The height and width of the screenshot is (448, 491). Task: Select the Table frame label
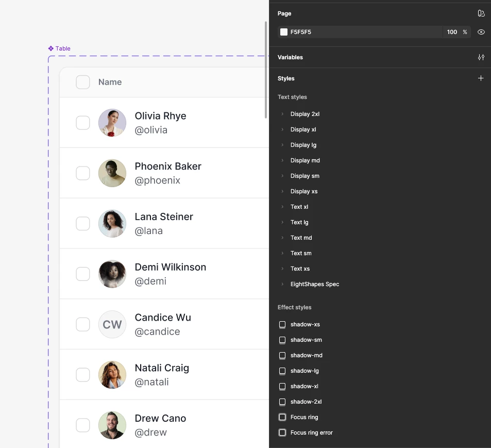pos(63,48)
